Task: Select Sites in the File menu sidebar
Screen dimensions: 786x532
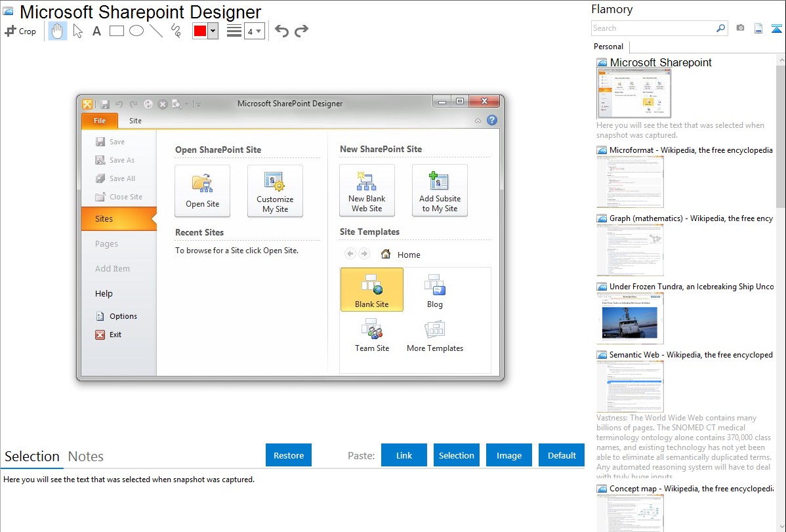Action: (x=119, y=218)
